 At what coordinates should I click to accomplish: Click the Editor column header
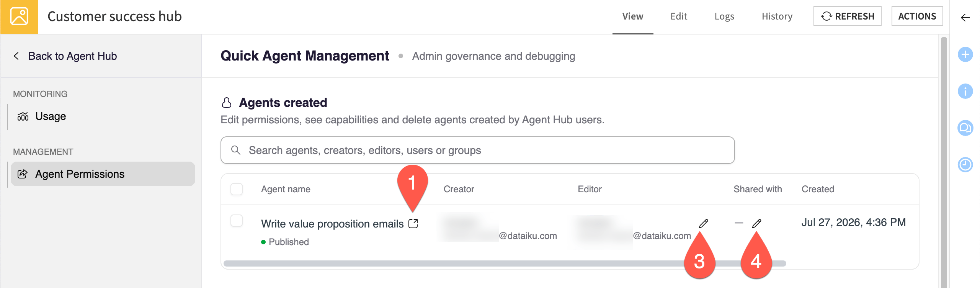pos(590,189)
